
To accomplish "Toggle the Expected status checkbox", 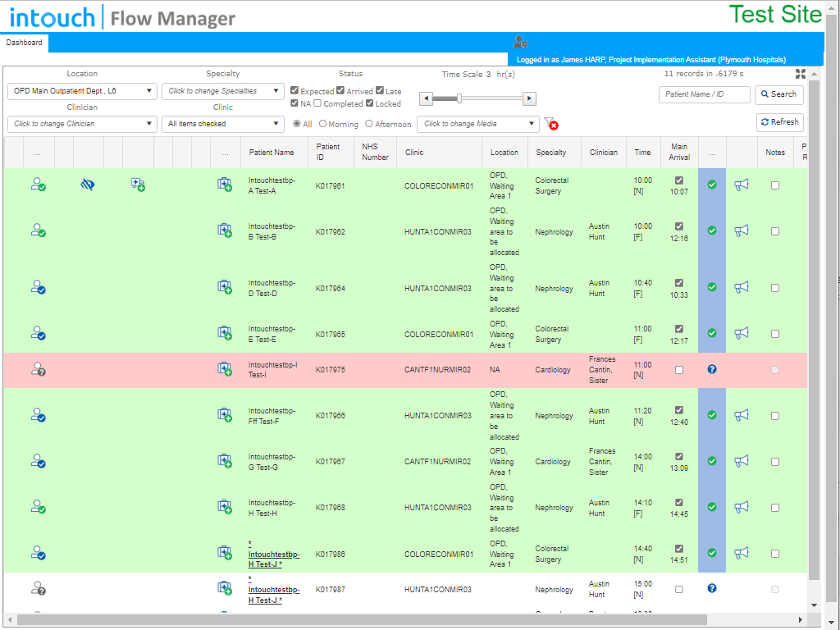I will tap(294, 90).
